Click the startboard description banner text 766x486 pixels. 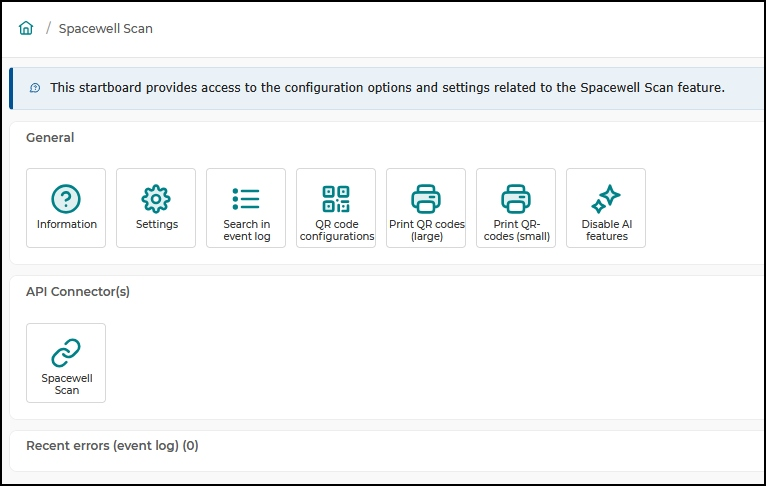(387, 88)
